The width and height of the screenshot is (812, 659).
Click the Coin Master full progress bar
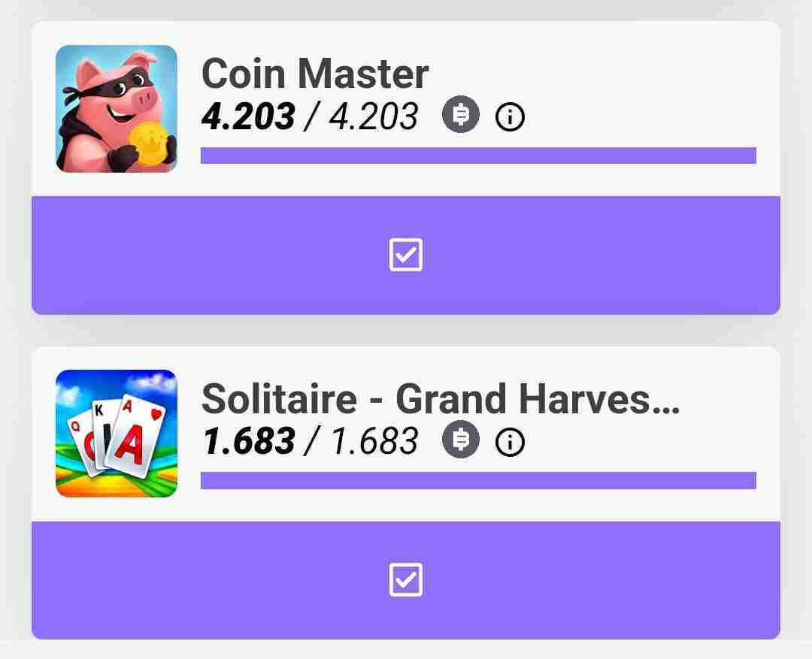(x=478, y=156)
